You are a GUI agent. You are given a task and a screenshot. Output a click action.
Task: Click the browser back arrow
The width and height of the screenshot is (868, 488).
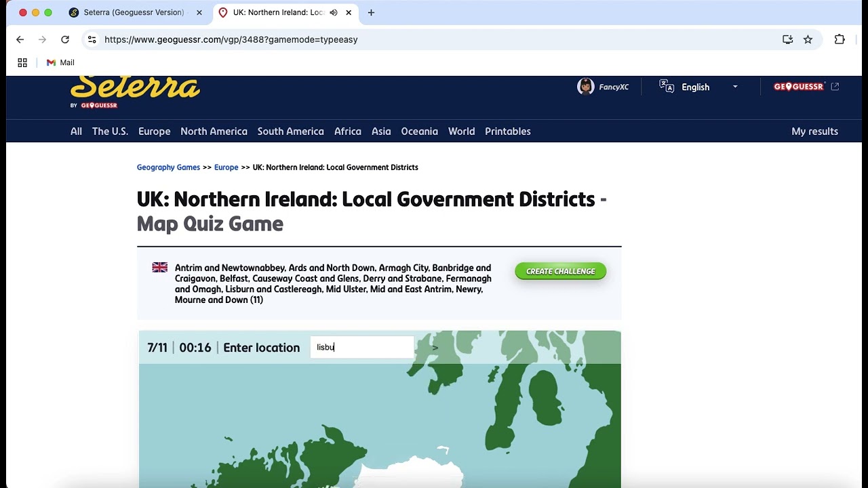click(x=20, y=39)
